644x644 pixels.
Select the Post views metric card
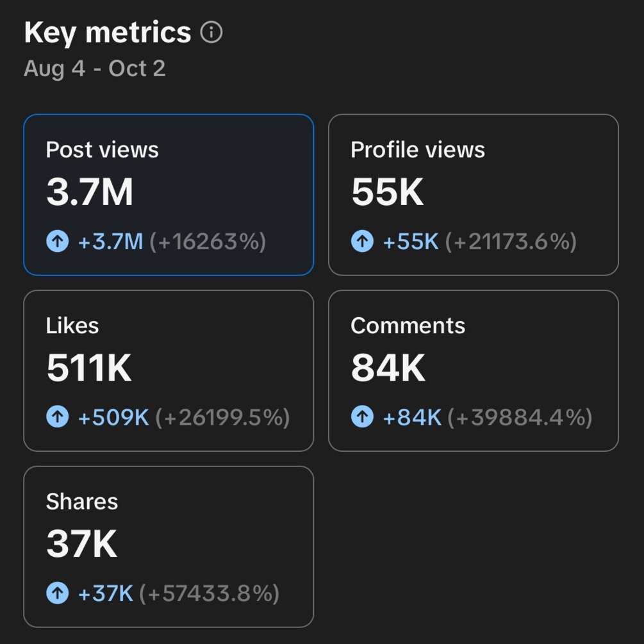[x=169, y=195]
